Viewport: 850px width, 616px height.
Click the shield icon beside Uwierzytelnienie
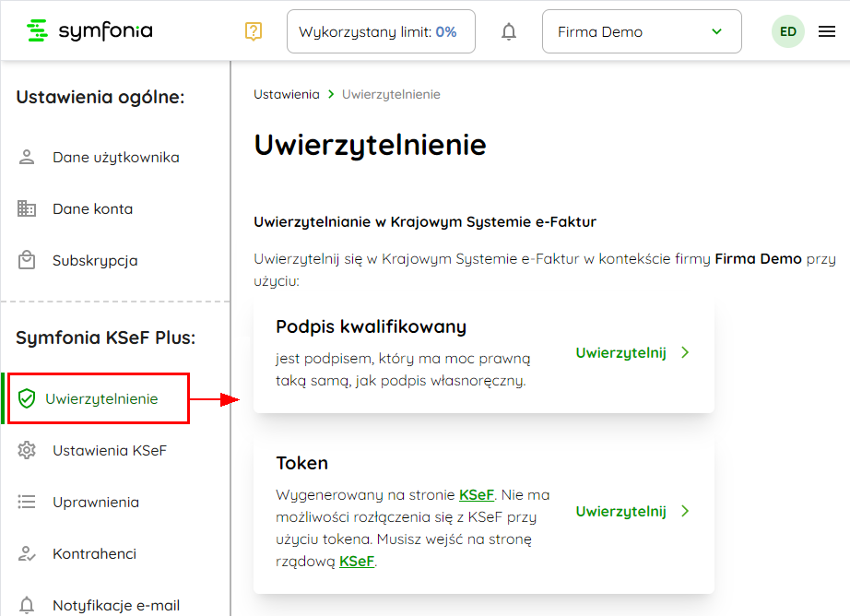click(x=27, y=398)
